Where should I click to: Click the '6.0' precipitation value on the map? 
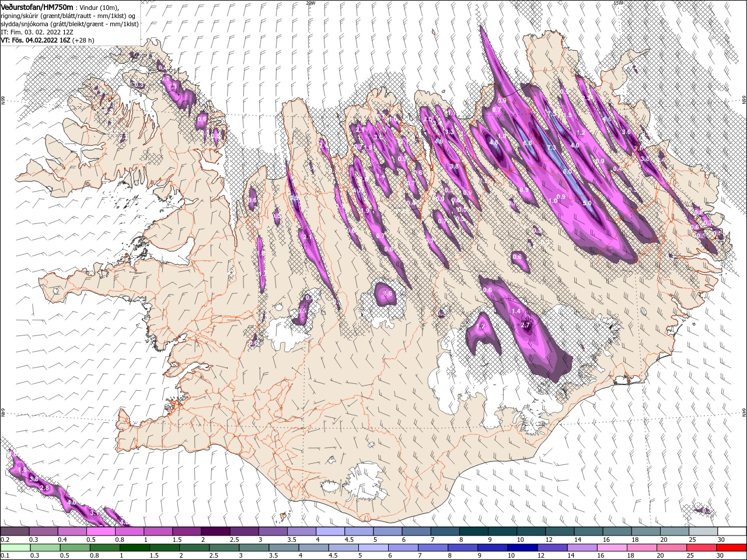pyautogui.click(x=567, y=172)
